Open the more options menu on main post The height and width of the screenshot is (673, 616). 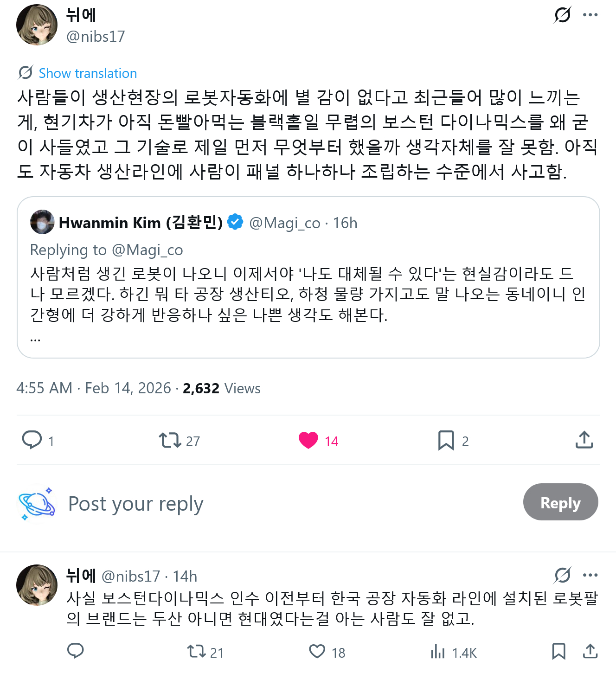pyautogui.click(x=590, y=15)
